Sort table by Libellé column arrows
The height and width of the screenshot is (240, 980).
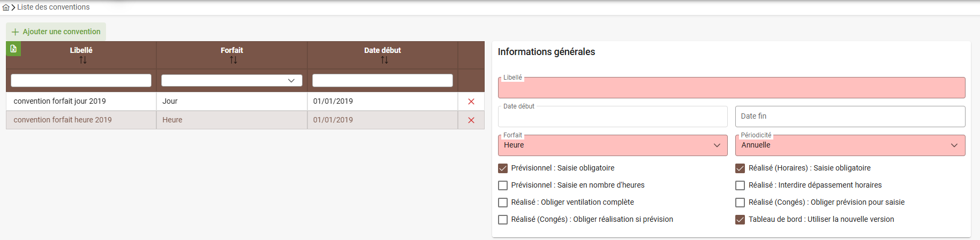tap(82, 60)
